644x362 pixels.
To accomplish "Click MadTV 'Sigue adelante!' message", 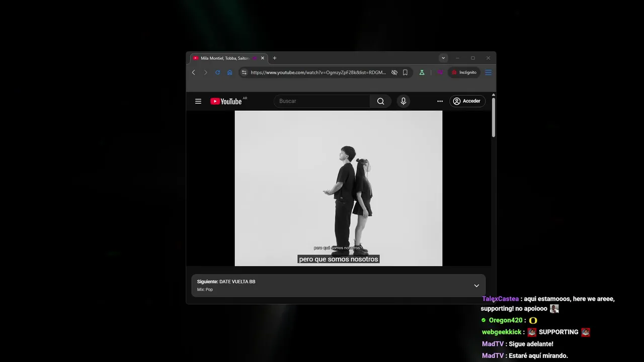I will coord(531,344).
